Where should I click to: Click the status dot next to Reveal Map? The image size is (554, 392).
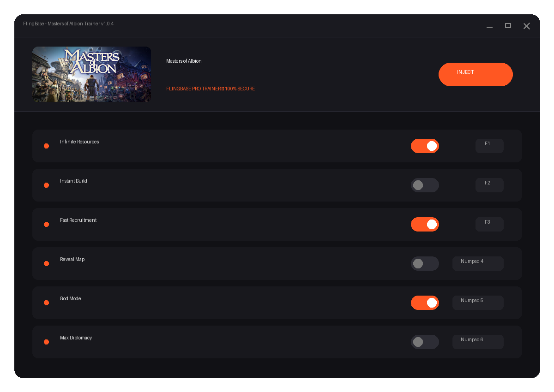(x=46, y=263)
